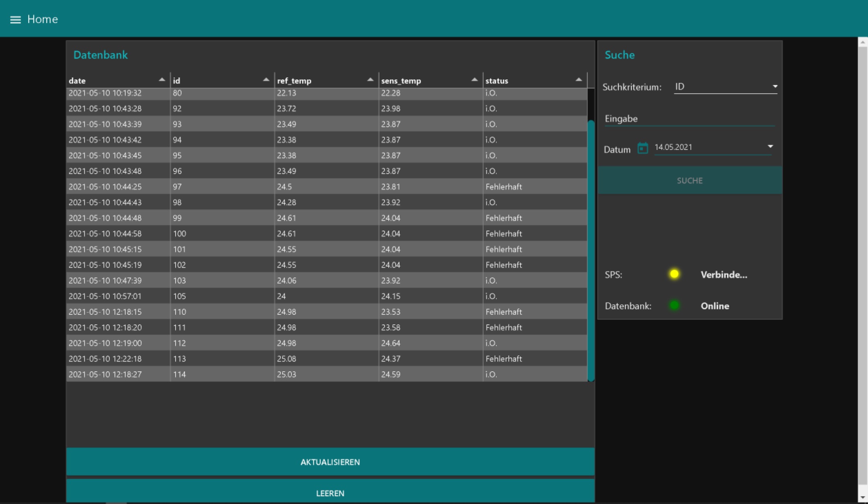Open the hamburger navigation menu
Image resolution: width=868 pixels, height=504 pixels.
15,20
